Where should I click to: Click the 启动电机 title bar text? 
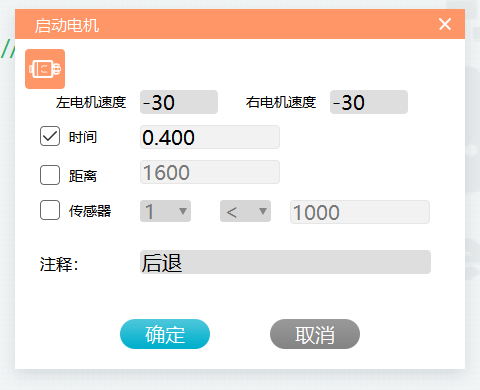[x=67, y=26]
